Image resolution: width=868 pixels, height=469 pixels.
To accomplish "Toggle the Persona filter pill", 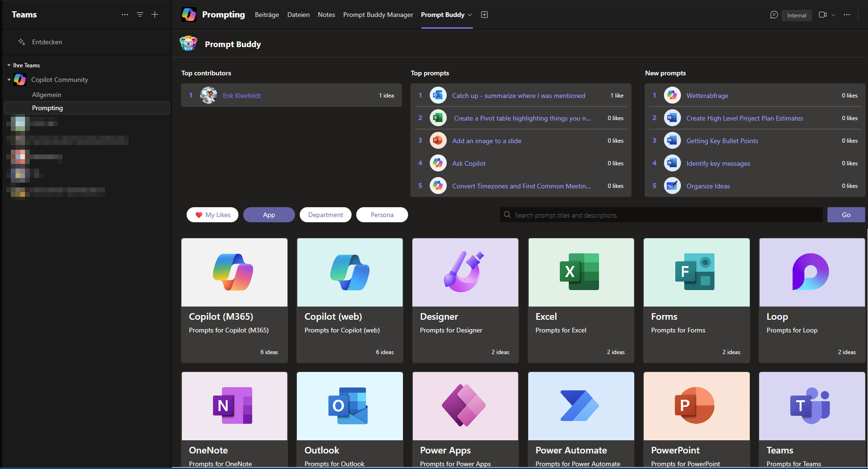I will point(382,215).
